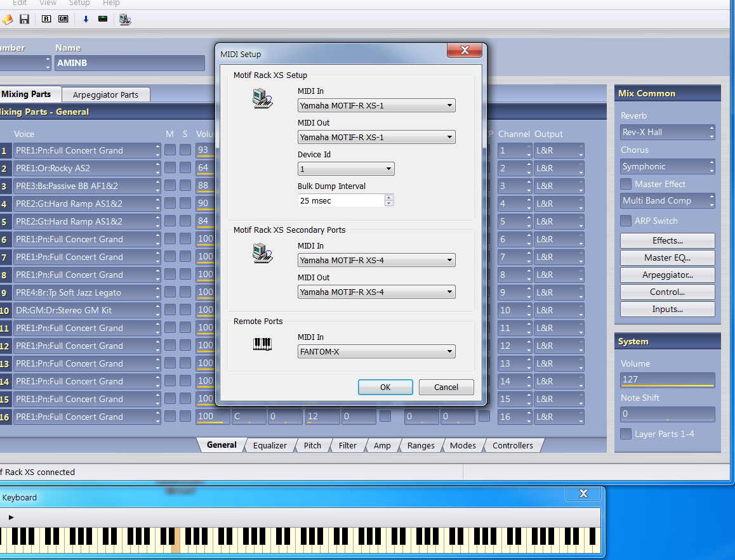Open MIDI setup from the computer toolbar icon
735x560 pixels.
click(x=124, y=19)
